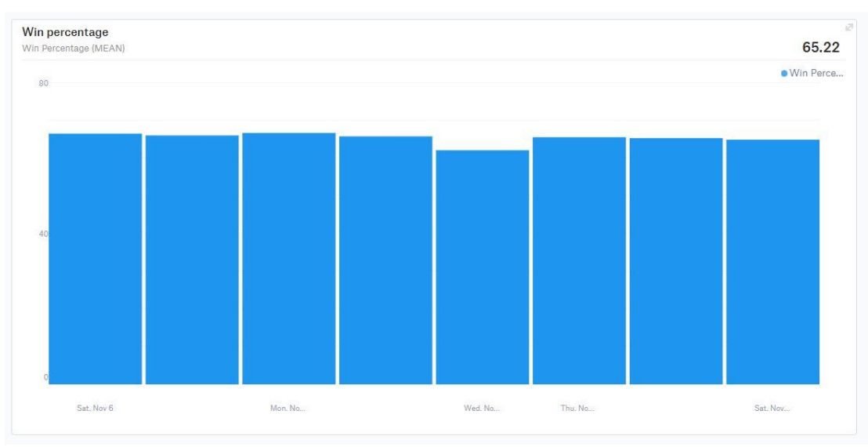Image resolution: width=868 pixels, height=447 pixels.
Task: Click the rightmost Sat. Nov... axis label
Action: tap(772, 408)
